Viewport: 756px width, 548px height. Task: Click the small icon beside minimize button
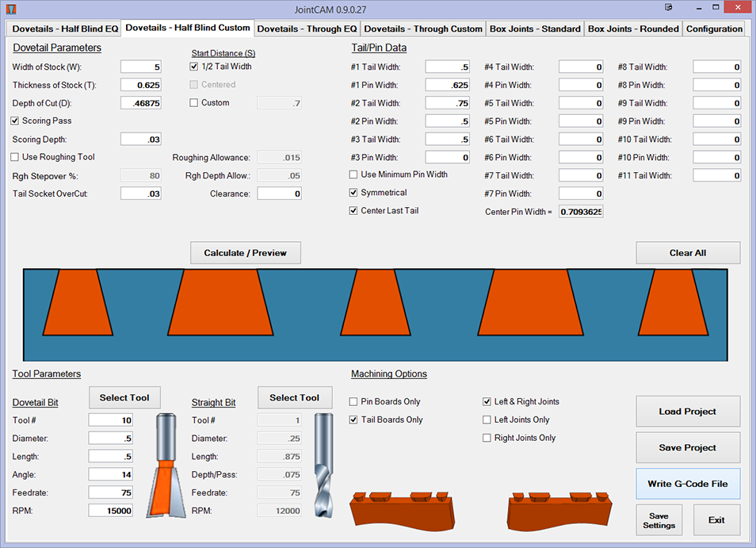(x=670, y=7)
